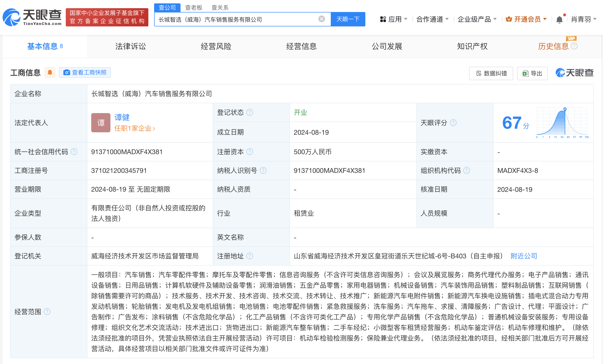Viewport: 603px width, 364px height.
Task: Switch to the 查老板 search tab
Action: coord(193,7)
